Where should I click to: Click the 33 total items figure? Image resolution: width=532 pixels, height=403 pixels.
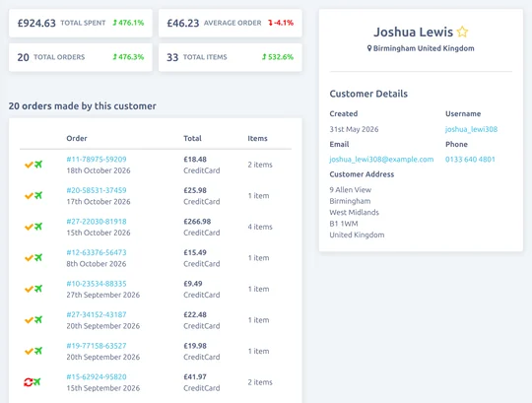coord(172,57)
